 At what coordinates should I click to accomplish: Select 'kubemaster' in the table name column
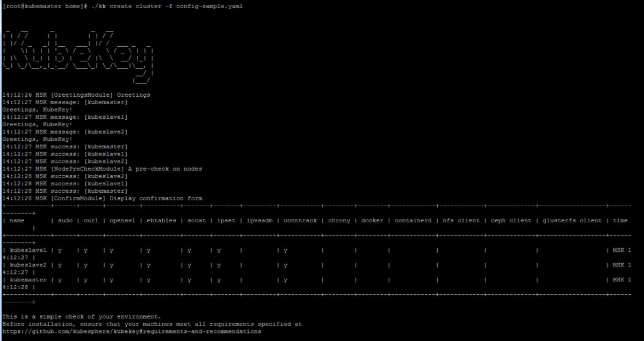(28, 280)
